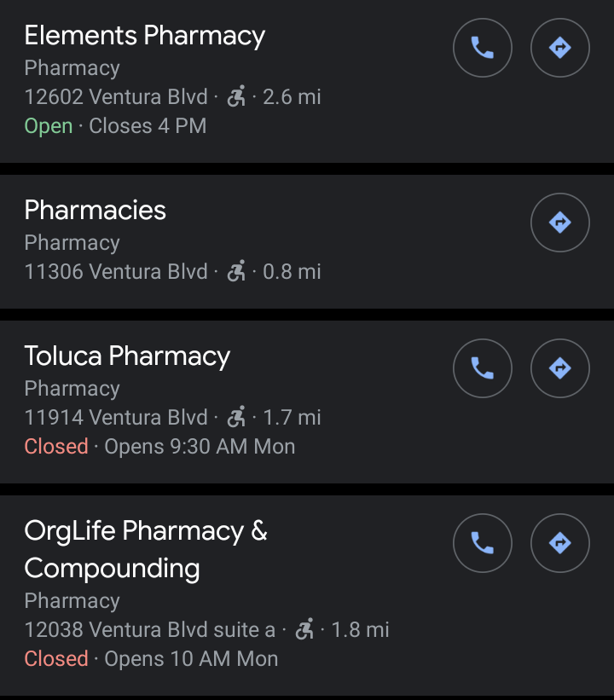
Task: Open the Pharmacies listing title
Action: [x=95, y=211]
